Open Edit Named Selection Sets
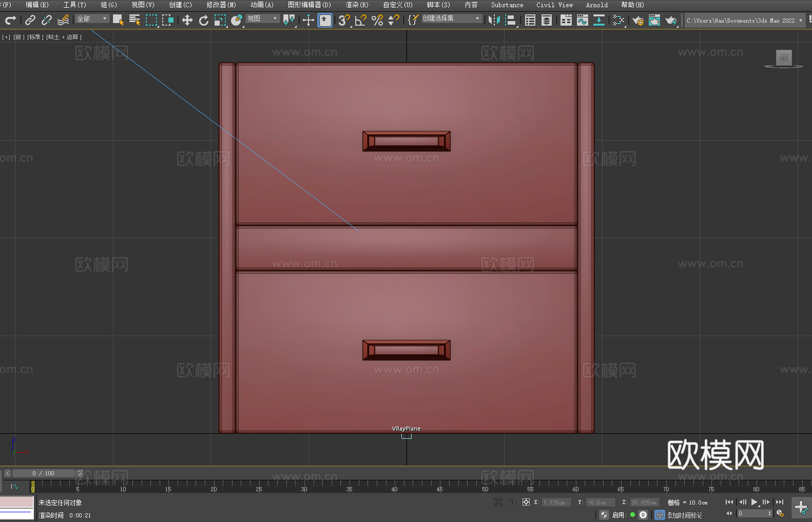 [413, 20]
